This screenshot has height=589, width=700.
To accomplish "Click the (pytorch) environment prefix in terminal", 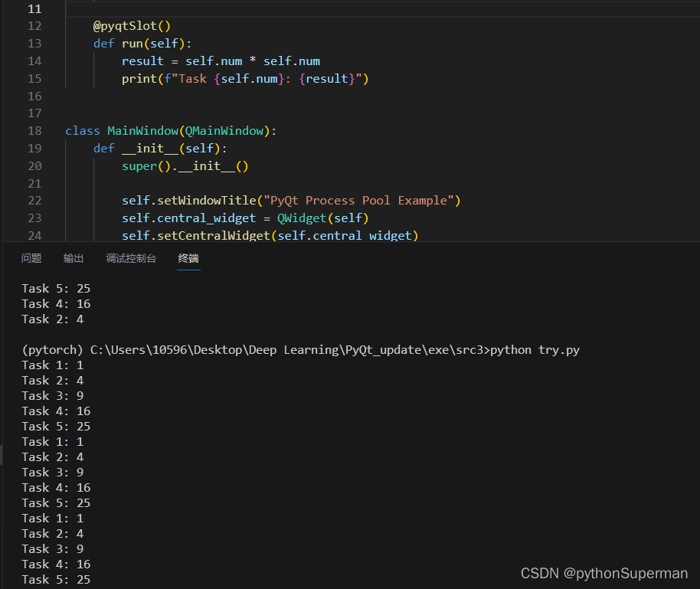I will (52, 350).
